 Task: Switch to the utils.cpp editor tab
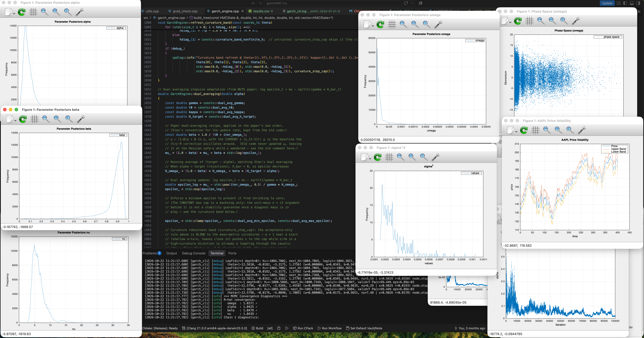[x=152, y=11]
